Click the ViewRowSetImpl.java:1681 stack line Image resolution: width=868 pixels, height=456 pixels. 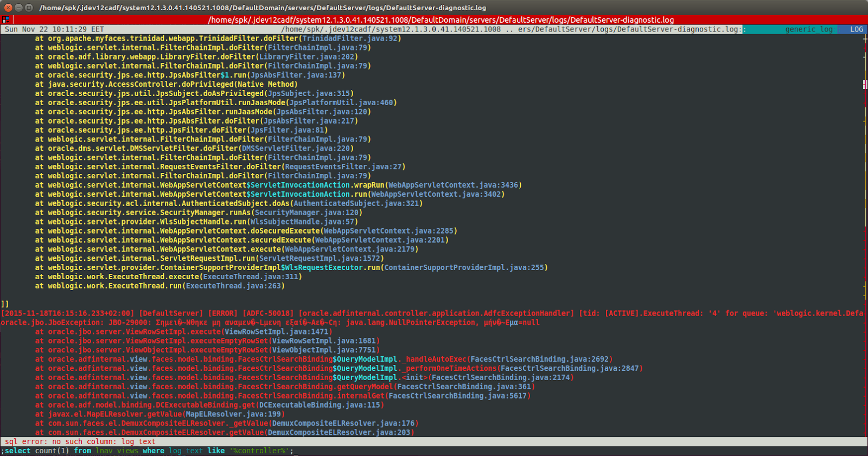pos(207,341)
